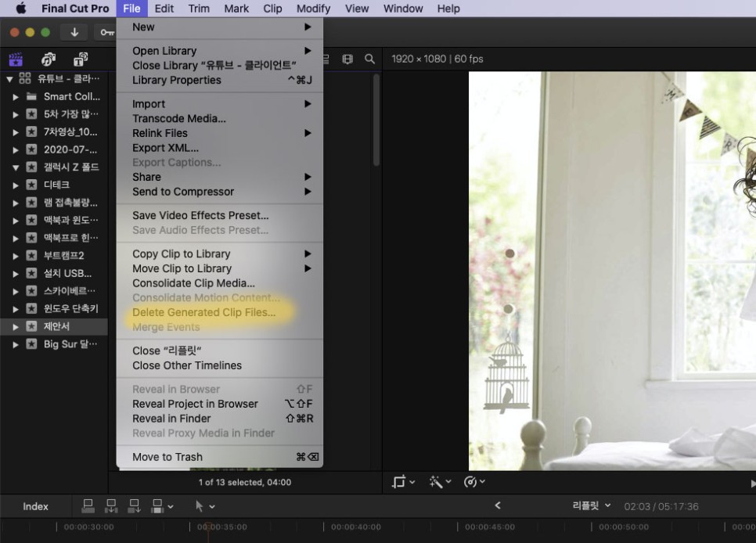
Task: Choose Close Other Timelines
Action: (219, 365)
